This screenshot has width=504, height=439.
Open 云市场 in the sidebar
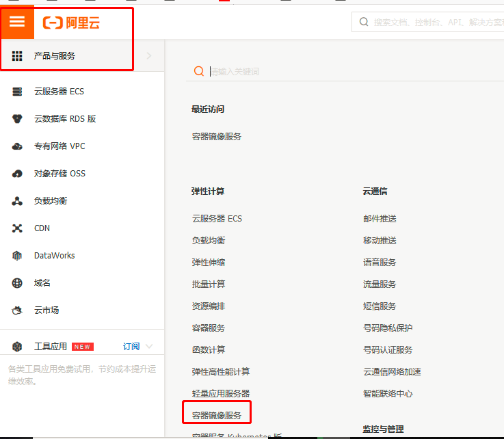(47, 310)
